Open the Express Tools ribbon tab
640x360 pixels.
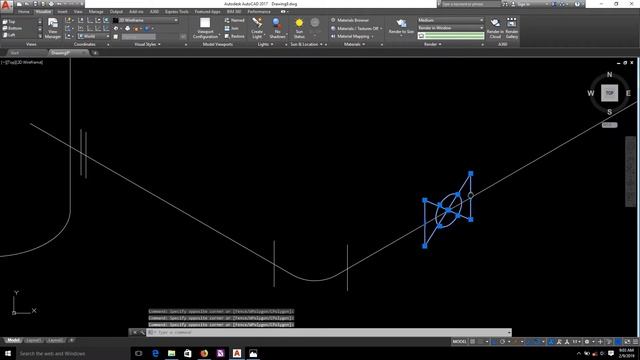coord(177,11)
